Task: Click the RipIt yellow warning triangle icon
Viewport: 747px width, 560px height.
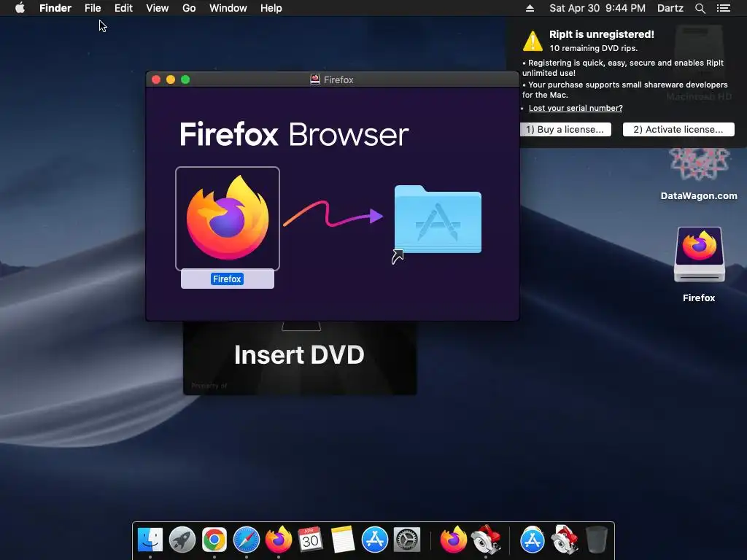Action: pos(533,41)
